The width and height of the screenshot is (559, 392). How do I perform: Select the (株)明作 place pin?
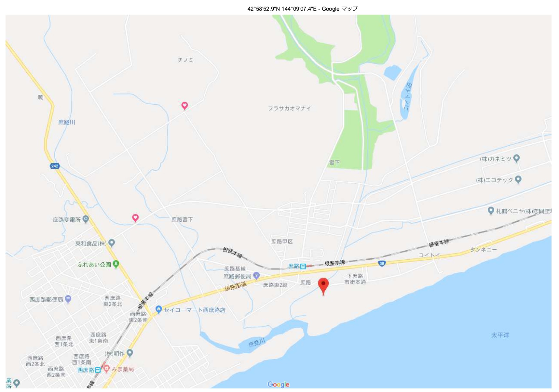click(130, 353)
